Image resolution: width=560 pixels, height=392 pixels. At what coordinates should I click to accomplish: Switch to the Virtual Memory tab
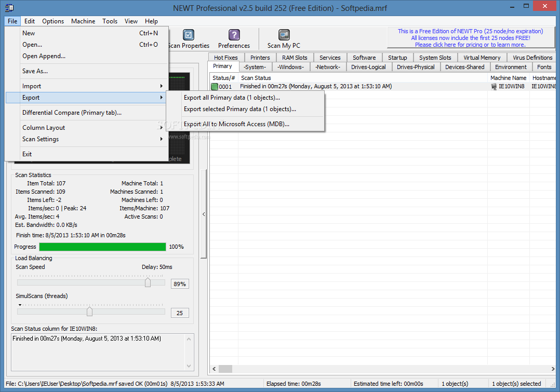[x=482, y=58]
